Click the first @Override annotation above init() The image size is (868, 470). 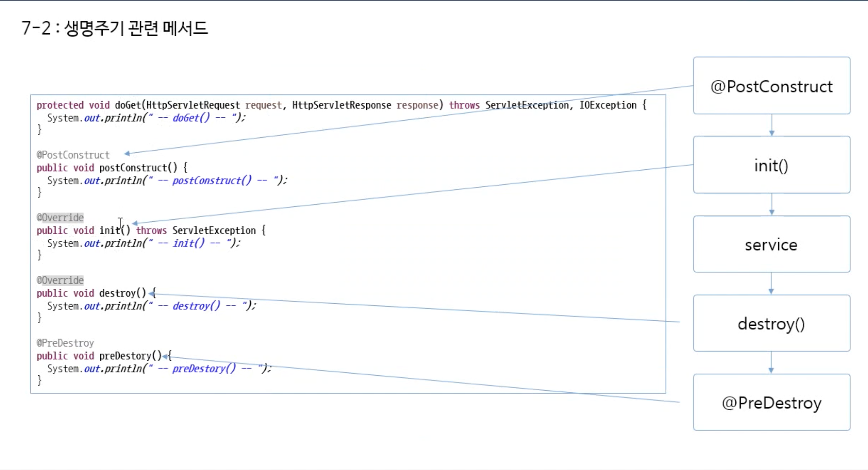click(60, 218)
